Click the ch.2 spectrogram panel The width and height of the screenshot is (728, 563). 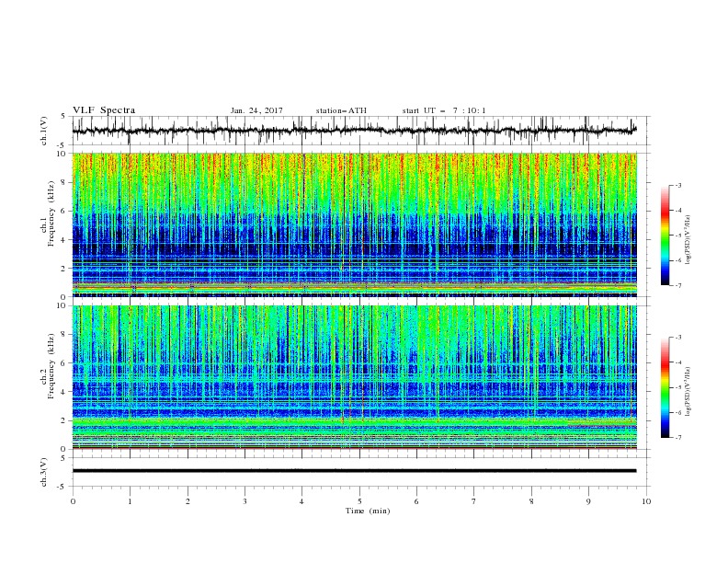(x=355, y=377)
